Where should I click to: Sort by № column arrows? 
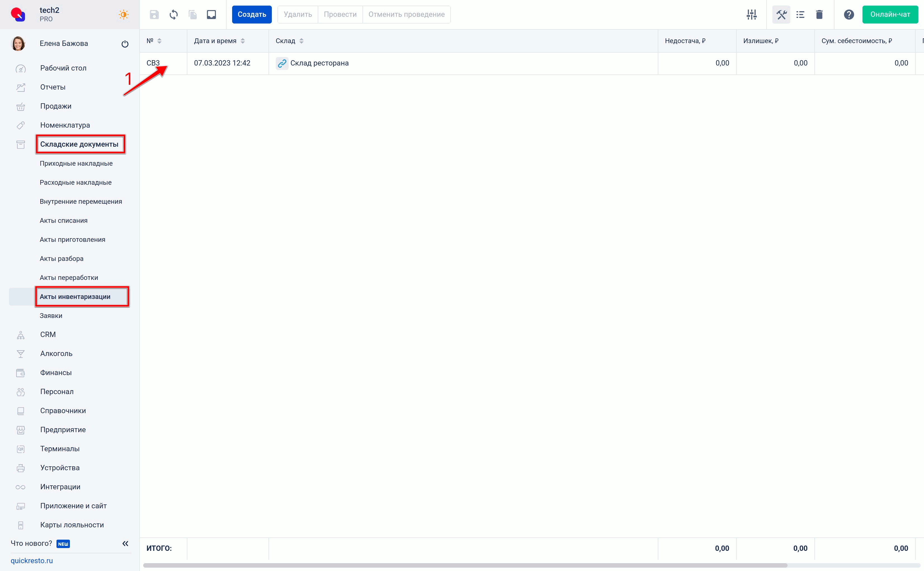coord(160,41)
